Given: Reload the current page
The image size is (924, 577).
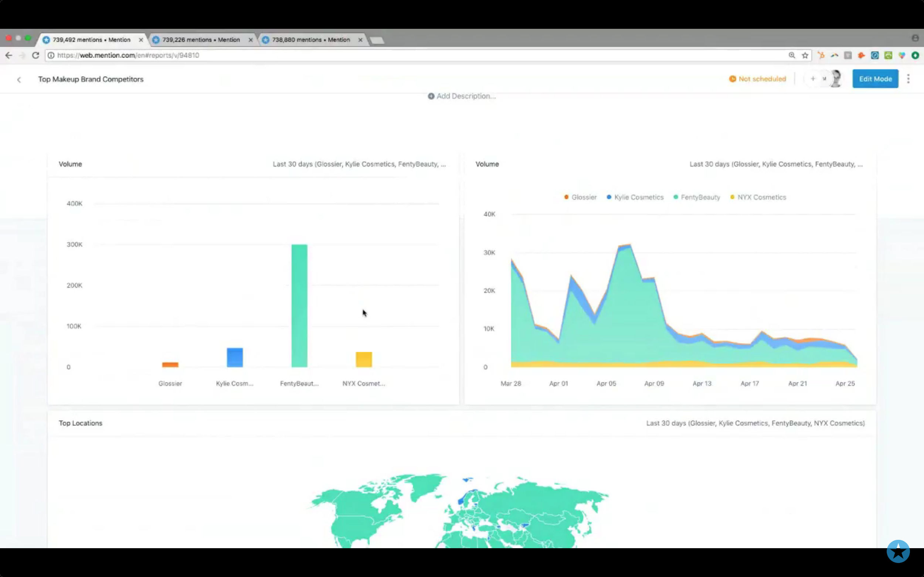Looking at the screenshot, I should (35, 55).
